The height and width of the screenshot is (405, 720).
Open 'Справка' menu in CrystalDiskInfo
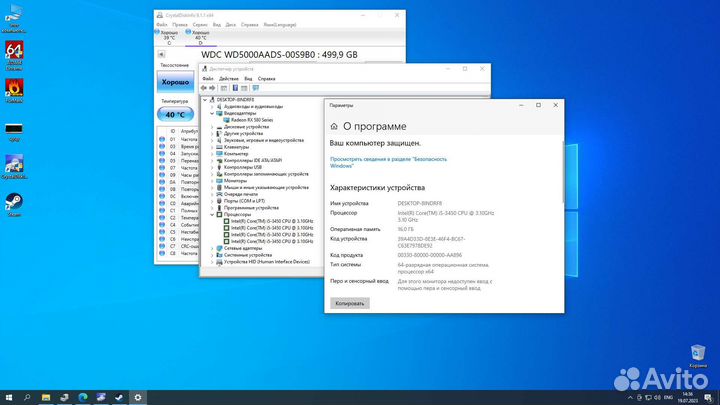pos(249,25)
